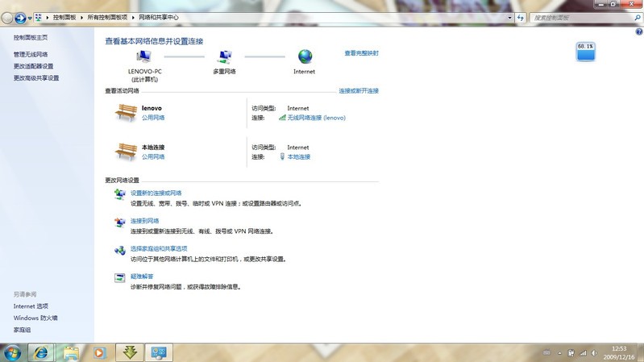
Task: Click the multiple networks (多重网络) icon
Action: point(225,56)
